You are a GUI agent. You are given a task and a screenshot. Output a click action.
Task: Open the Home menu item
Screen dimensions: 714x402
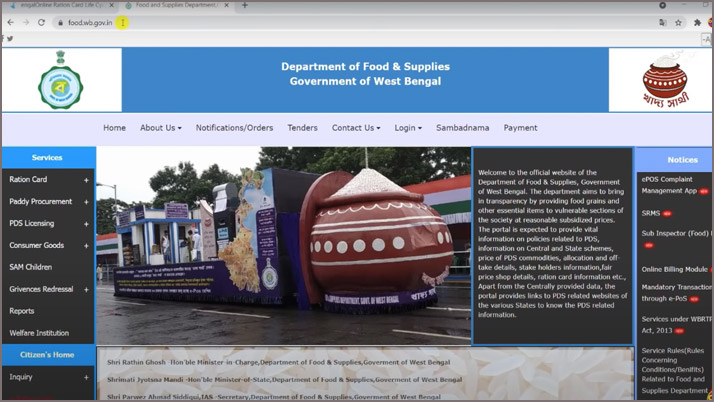point(114,128)
